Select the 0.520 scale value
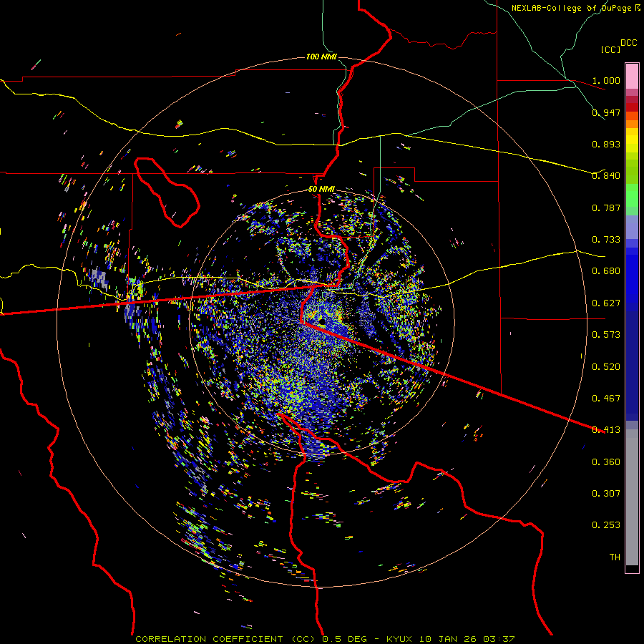This screenshot has height=644, width=644. point(606,367)
